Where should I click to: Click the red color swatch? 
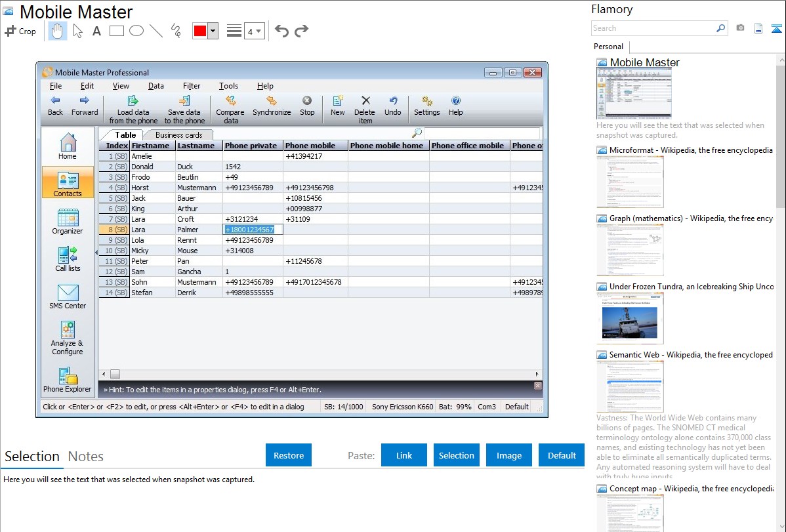[x=200, y=31]
